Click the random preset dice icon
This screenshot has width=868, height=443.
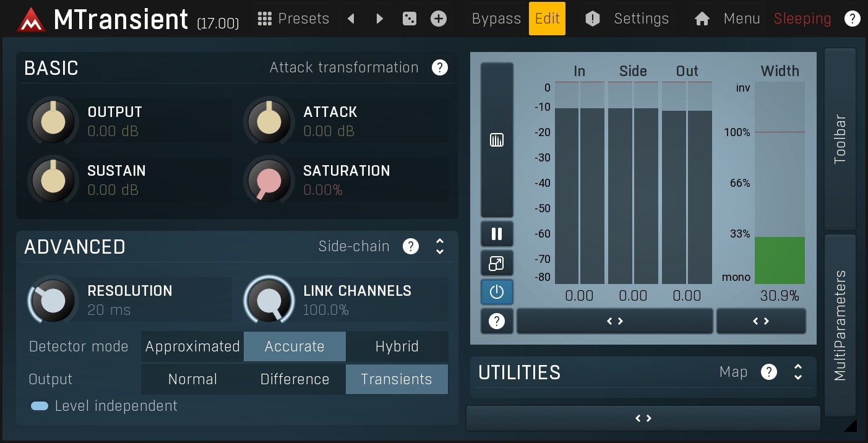click(409, 19)
